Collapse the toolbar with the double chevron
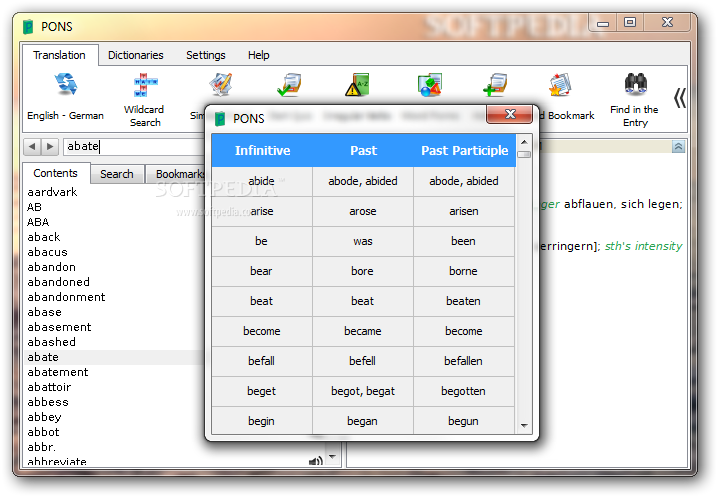Image resolution: width=718 pixels, height=497 pixels. tap(680, 98)
